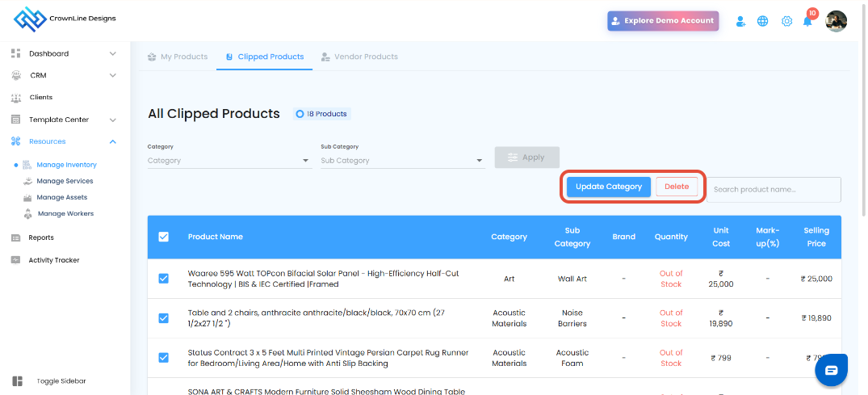Click the Update Category button
Screen dimensions: 868x395
608,187
